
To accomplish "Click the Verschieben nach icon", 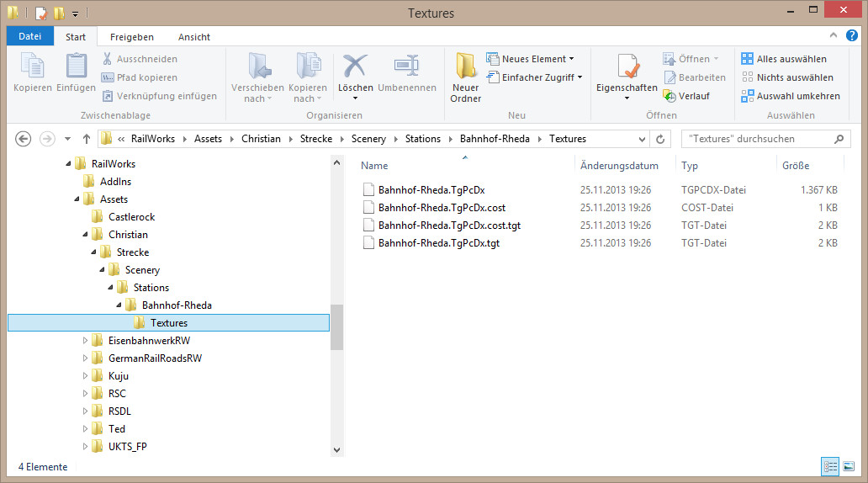I will pyautogui.click(x=258, y=66).
